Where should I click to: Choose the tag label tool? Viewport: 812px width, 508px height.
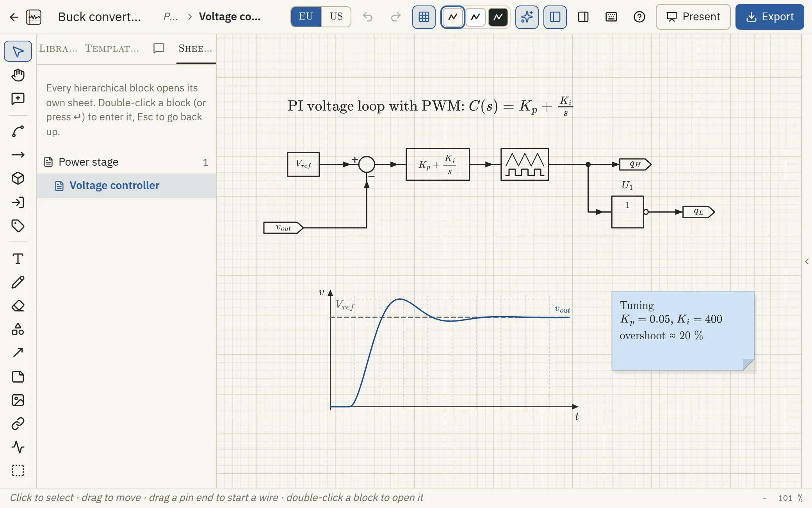[18, 226]
